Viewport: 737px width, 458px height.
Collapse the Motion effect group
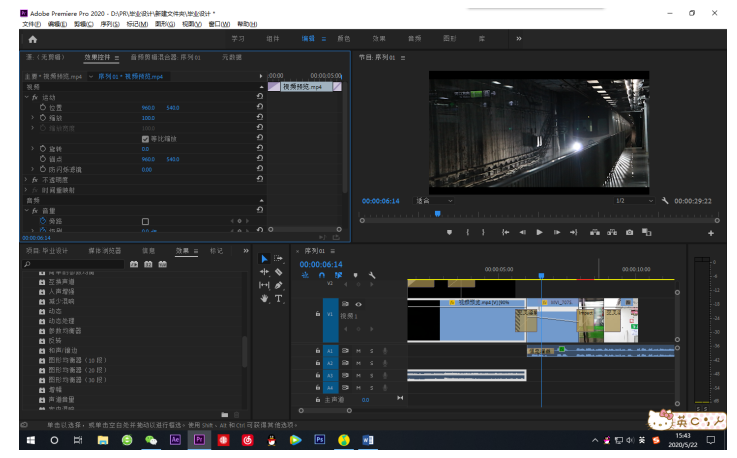27,97
